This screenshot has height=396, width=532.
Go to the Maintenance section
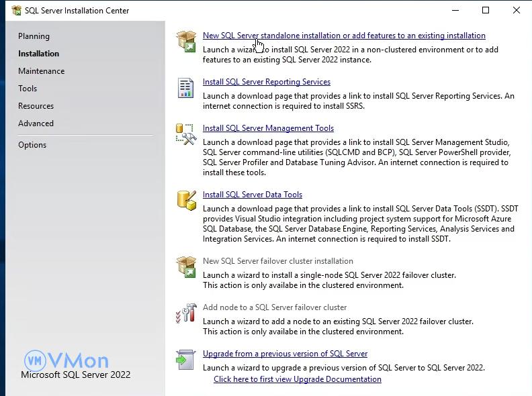pyautogui.click(x=42, y=71)
